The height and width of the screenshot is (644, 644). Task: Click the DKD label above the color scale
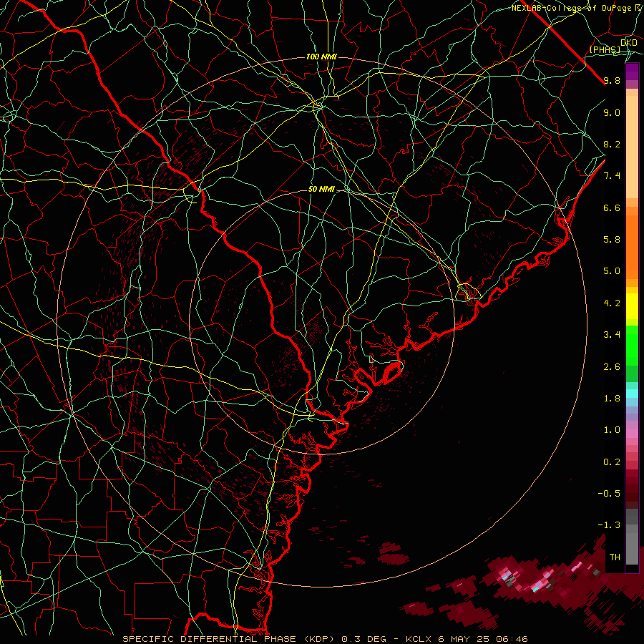tap(628, 43)
